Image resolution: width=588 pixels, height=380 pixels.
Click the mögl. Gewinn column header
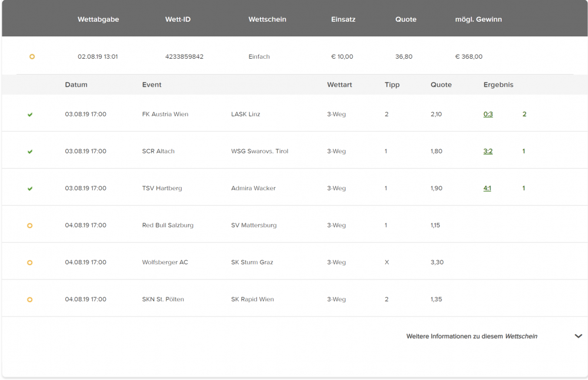pos(478,19)
